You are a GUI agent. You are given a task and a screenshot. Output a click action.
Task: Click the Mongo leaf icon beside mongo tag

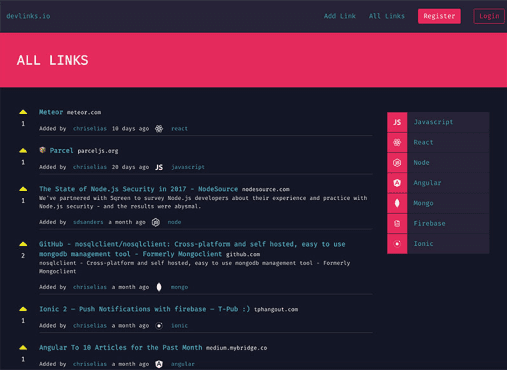pos(159,287)
